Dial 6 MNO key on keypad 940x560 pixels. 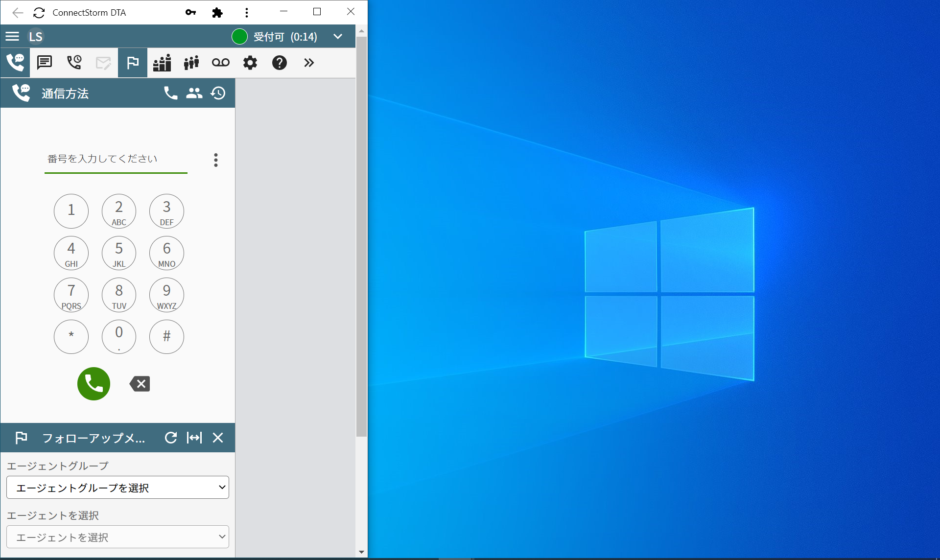pos(167,253)
